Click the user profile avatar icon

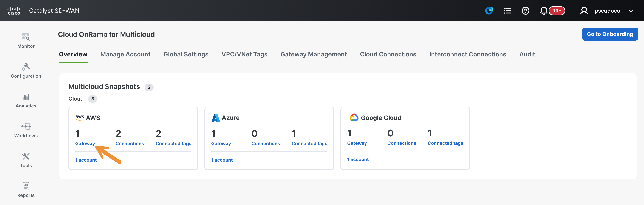coord(584,11)
